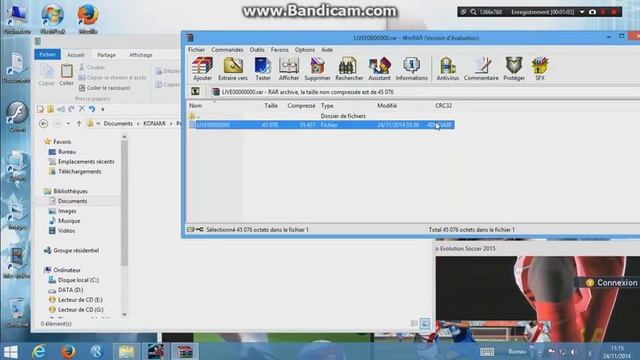This screenshot has width=640, height=360.
Task: Open the quick access toolbar dropdown arrow
Action: point(103,109)
